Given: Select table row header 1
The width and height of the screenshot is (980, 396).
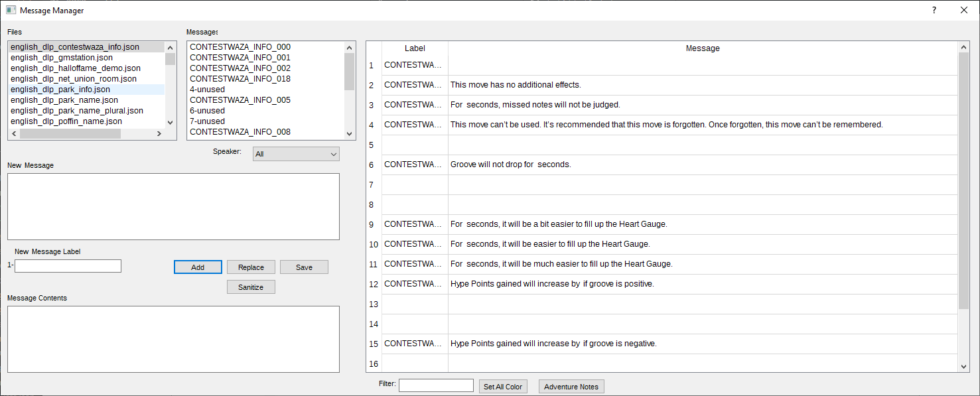Looking at the screenshot, I should (x=374, y=65).
